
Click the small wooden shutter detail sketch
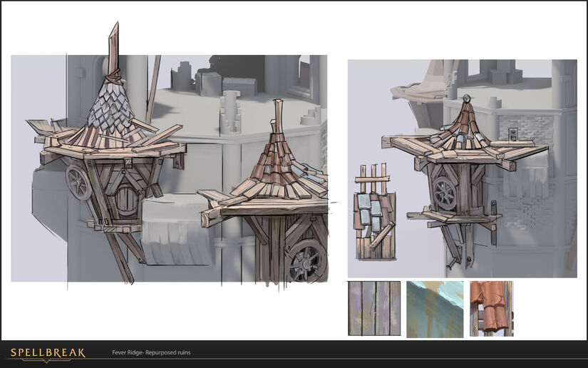coord(375,211)
